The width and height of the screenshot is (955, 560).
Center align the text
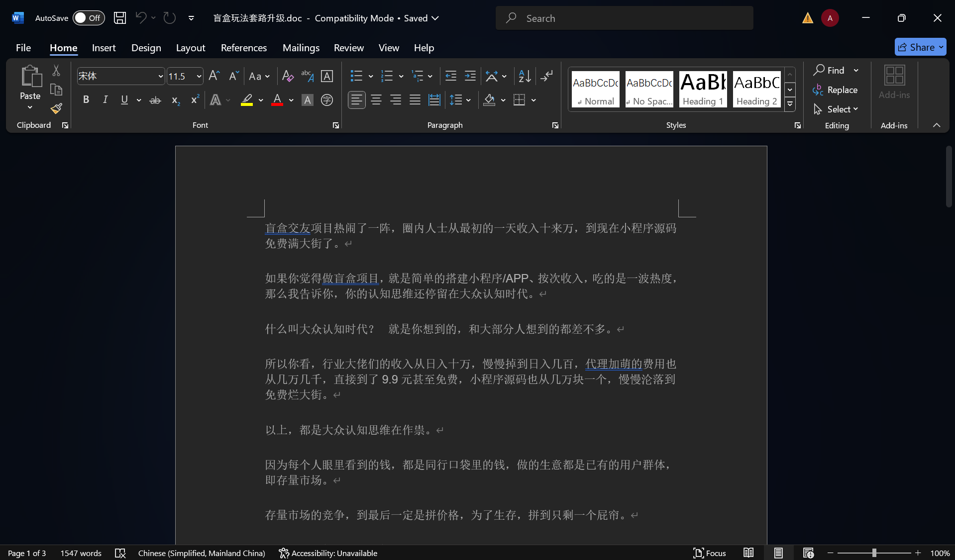pos(376,100)
